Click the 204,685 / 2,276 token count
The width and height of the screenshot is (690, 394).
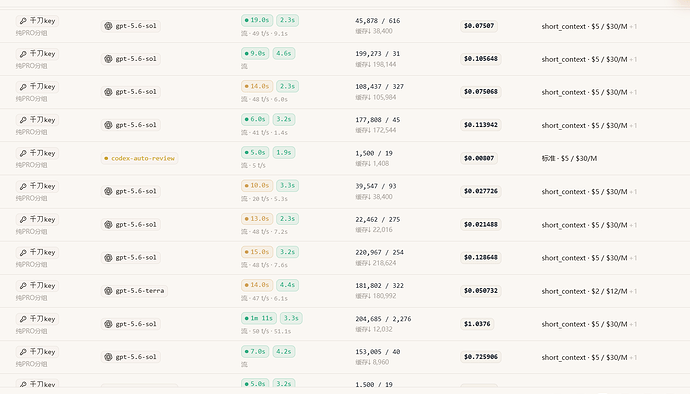(x=383, y=319)
